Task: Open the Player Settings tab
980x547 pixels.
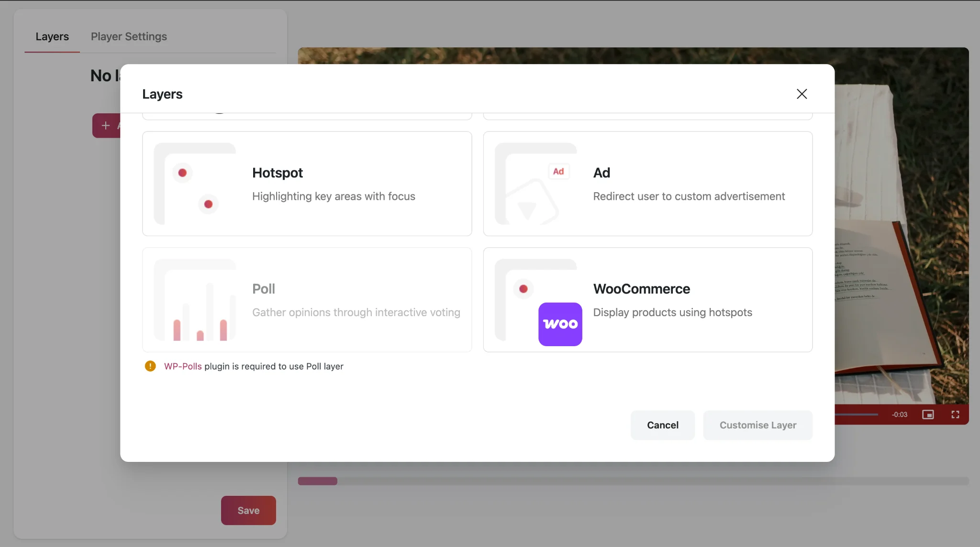Action: click(129, 36)
